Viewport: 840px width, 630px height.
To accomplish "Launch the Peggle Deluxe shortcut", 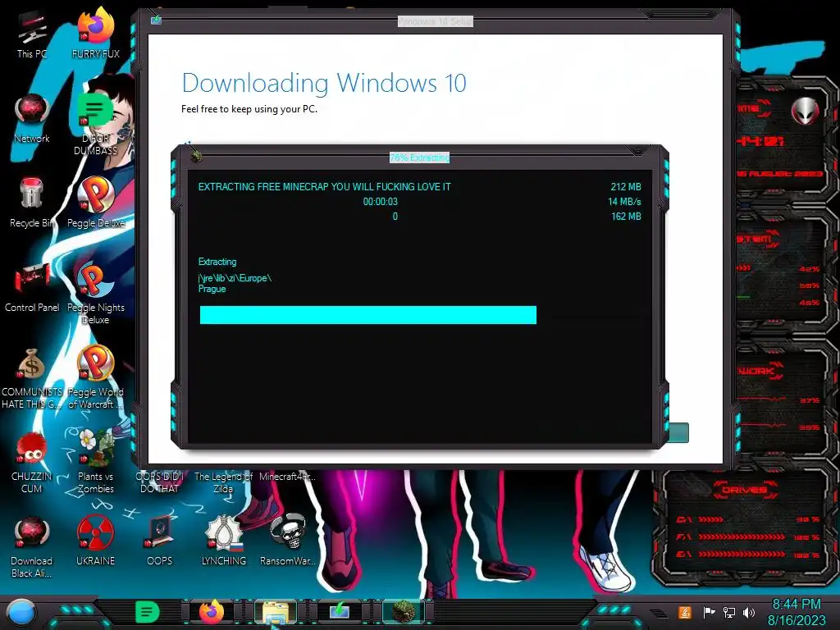I will click(95, 203).
